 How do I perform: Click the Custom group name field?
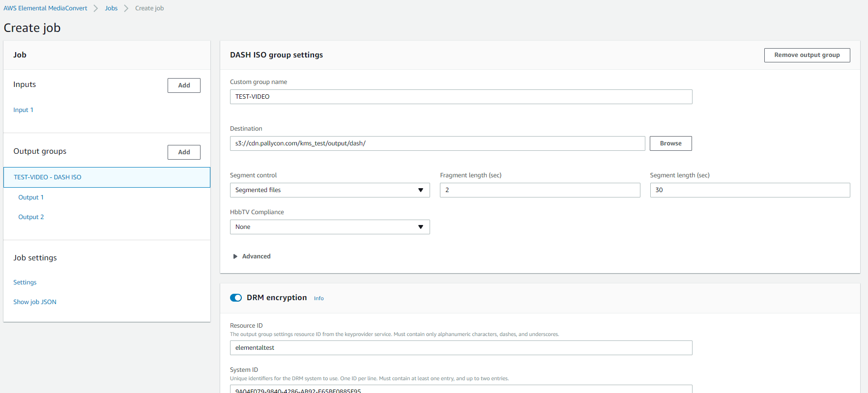coord(461,97)
